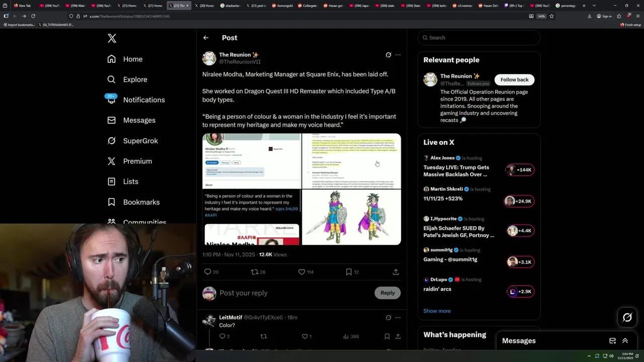Image resolution: width=644 pixels, height=362 pixels.
Task: Like LeitMotif's reply
Action: point(304,336)
